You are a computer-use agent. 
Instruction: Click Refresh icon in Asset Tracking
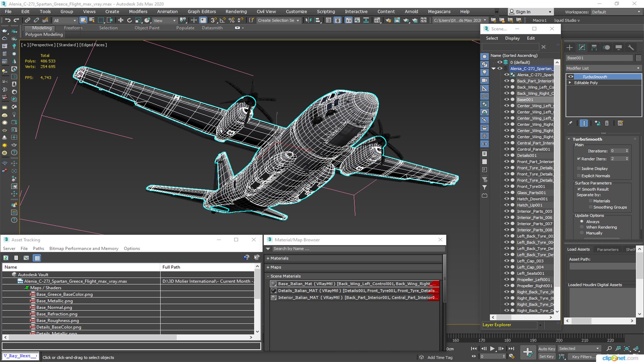[6, 258]
